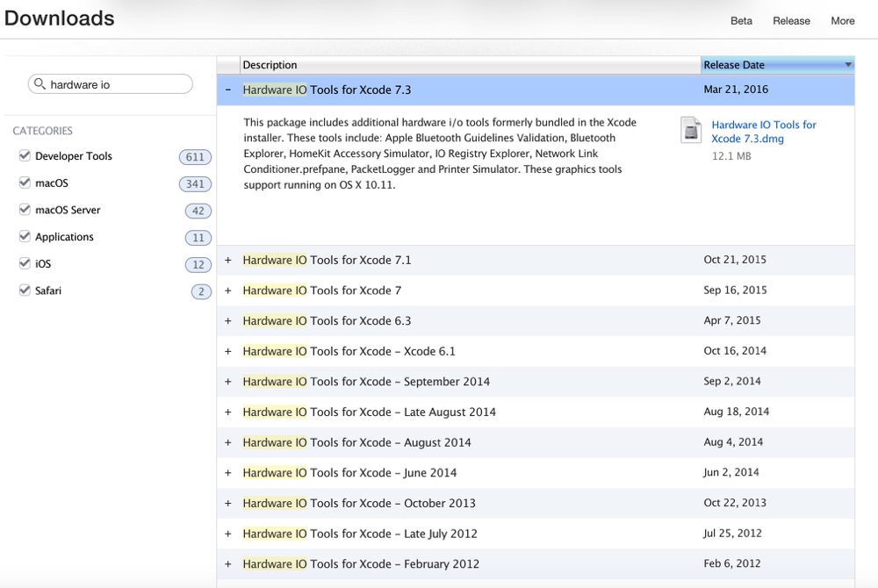Click the Release Date sort arrow
Screen dimensions: 878x588
tap(848, 65)
